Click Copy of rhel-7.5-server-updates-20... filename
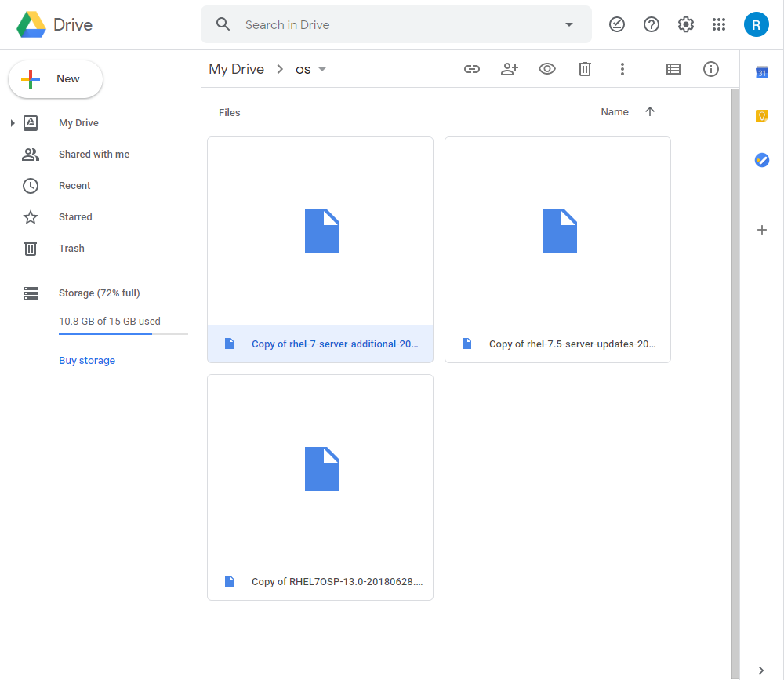784x680 pixels. [572, 344]
